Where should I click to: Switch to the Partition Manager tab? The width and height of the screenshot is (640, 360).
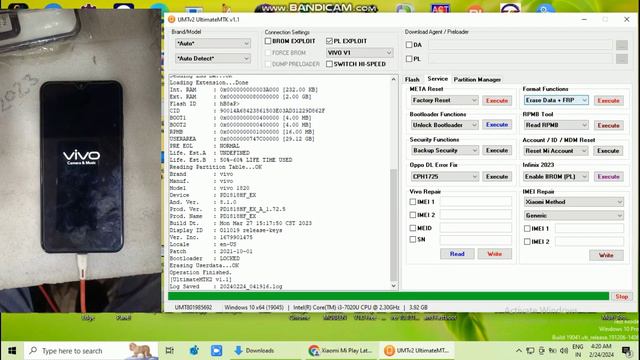[x=477, y=80]
